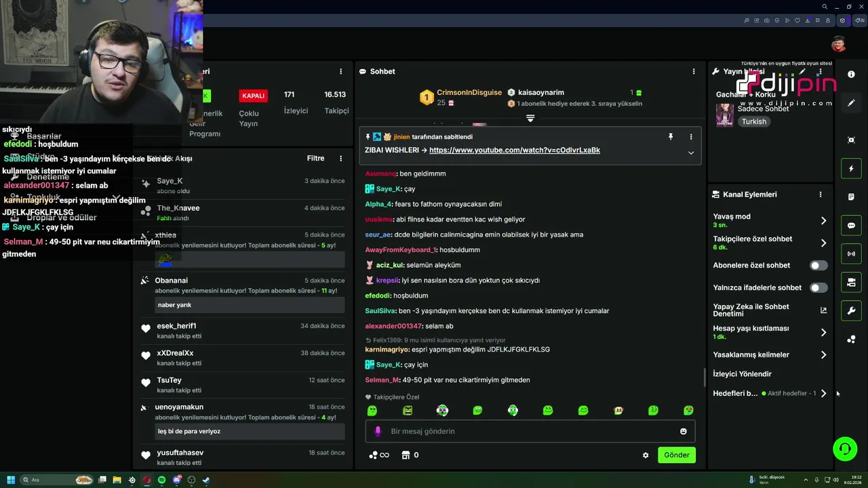This screenshot has height=488, width=868.
Task: Click the wrench tool icon in right sidebar
Action: click(851, 311)
